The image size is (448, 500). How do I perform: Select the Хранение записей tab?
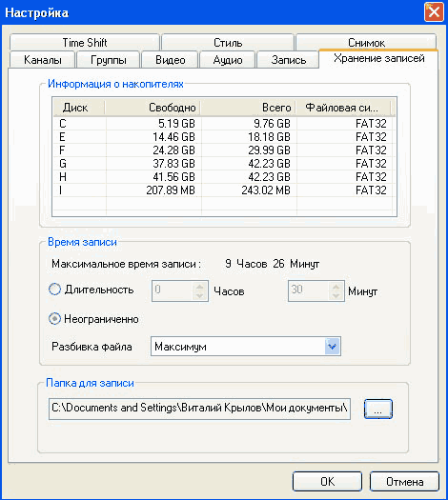pos(378,58)
